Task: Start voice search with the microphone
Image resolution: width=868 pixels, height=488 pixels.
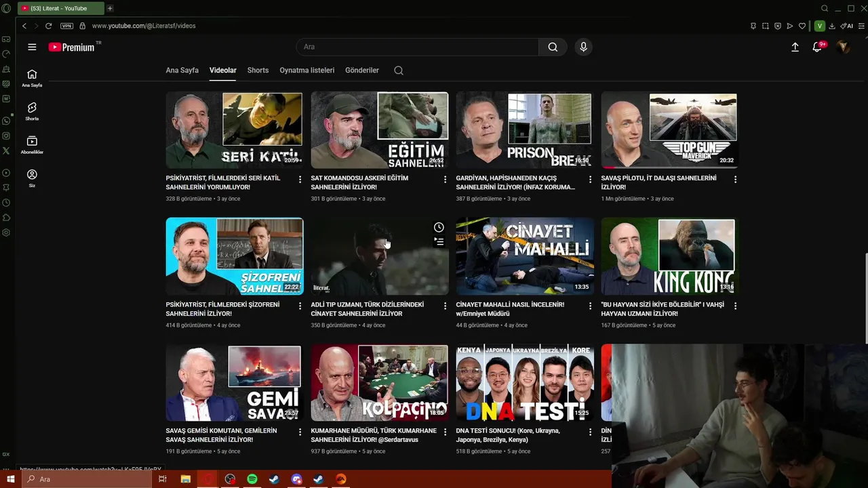Action: pyautogui.click(x=583, y=47)
